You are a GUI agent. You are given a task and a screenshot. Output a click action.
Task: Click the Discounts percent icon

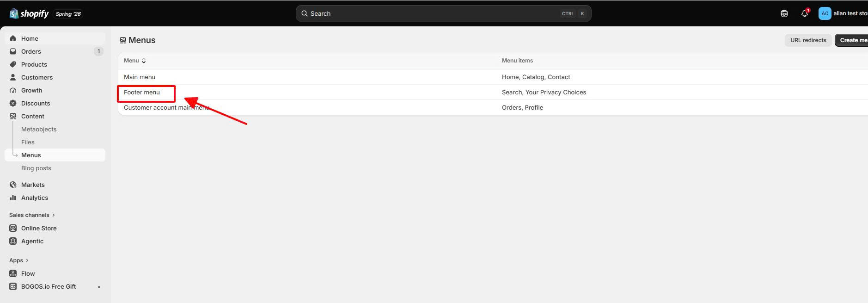pos(13,103)
